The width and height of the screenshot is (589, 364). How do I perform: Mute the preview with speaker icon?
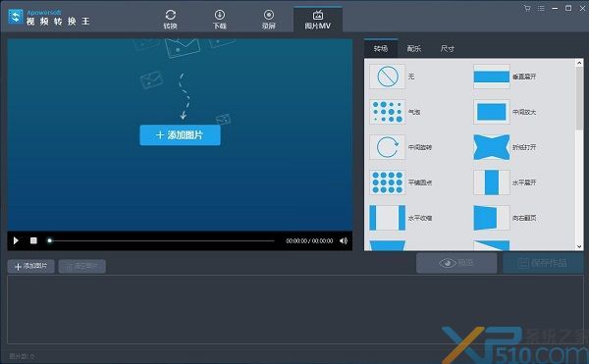(344, 241)
